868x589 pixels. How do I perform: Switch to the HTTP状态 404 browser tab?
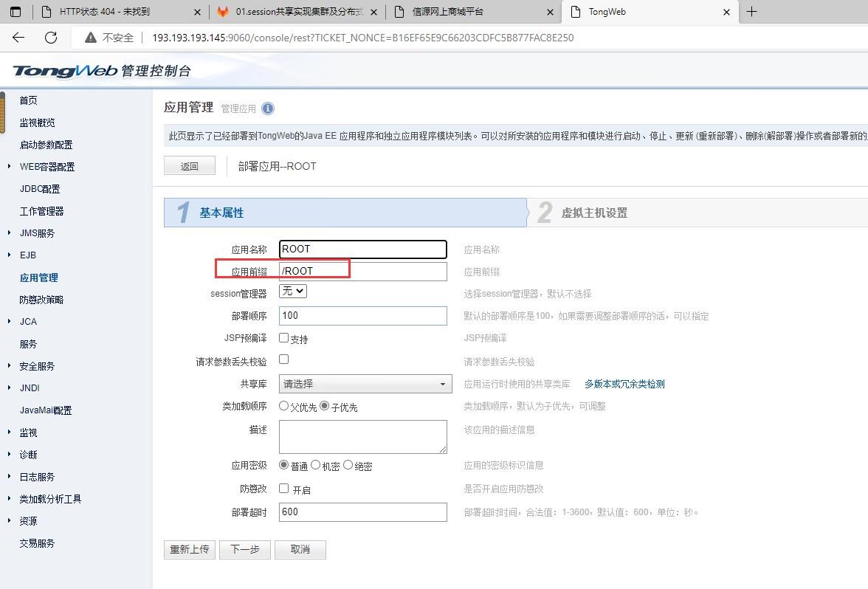(103, 12)
